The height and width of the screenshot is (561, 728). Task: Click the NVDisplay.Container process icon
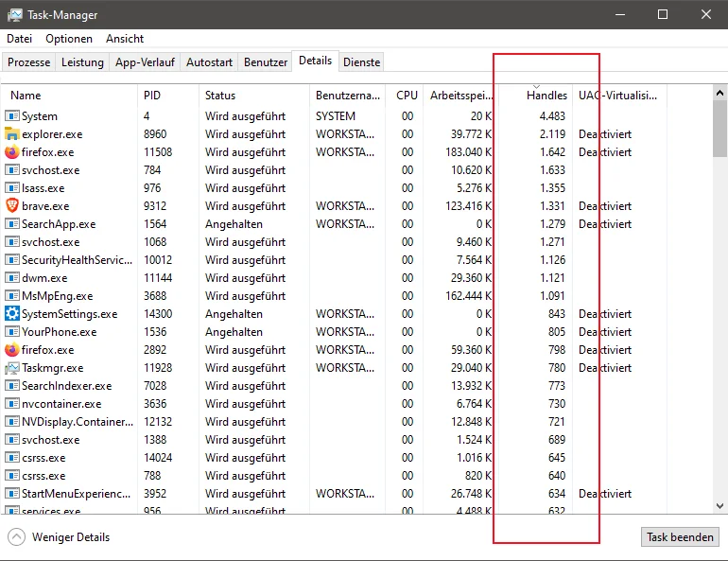12,422
